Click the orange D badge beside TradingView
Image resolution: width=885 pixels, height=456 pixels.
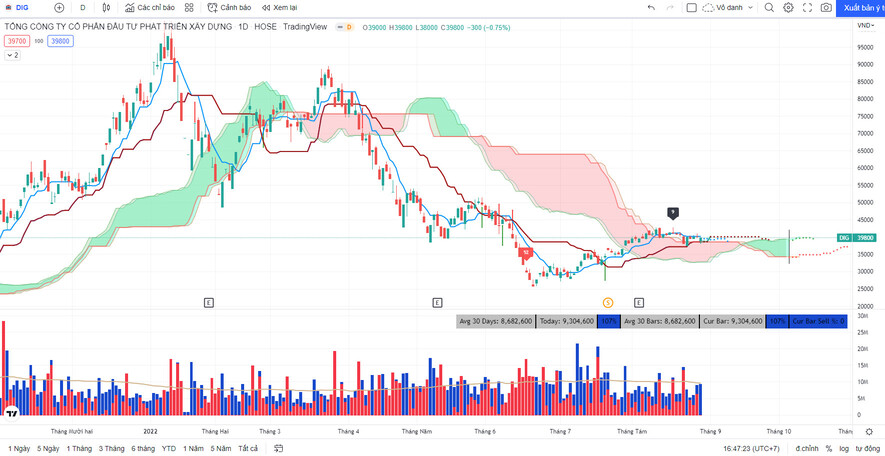pyautogui.click(x=349, y=27)
